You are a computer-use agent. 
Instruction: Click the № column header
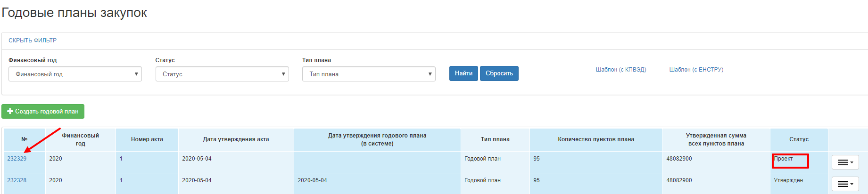(x=25, y=139)
